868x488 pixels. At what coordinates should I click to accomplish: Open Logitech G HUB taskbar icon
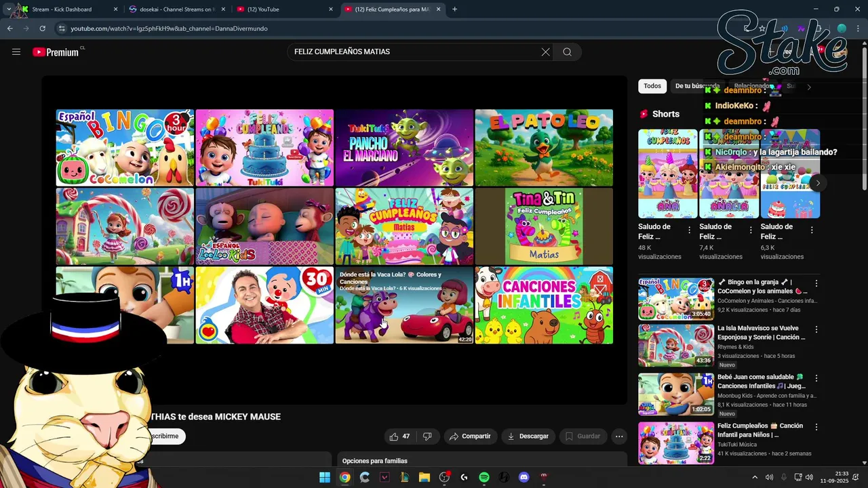click(x=464, y=477)
